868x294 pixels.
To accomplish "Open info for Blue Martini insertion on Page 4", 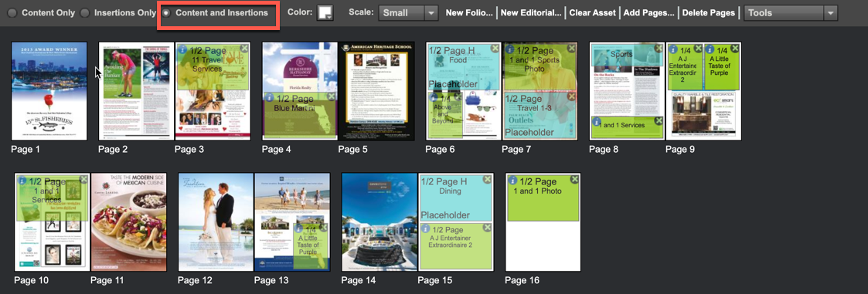I will [x=270, y=97].
